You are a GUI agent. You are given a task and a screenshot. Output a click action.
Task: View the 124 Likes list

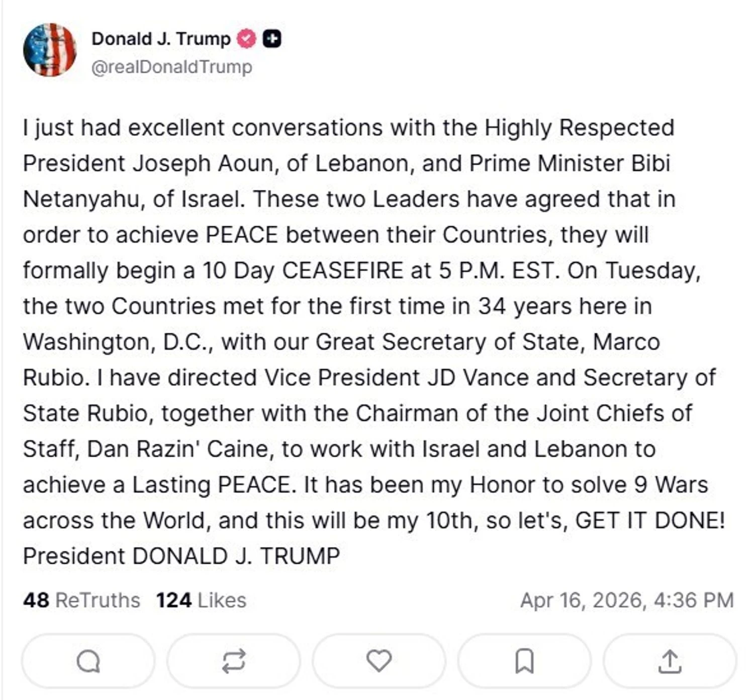(x=201, y=600)
